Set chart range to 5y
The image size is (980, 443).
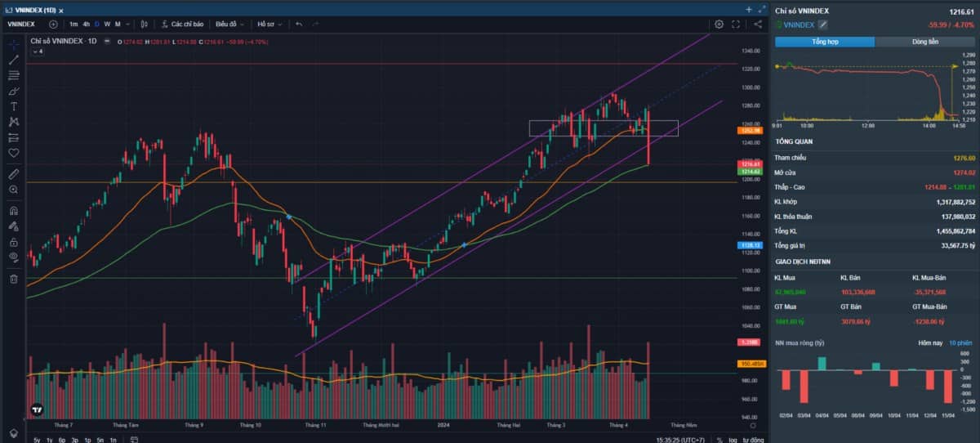(x=37, y=440)
